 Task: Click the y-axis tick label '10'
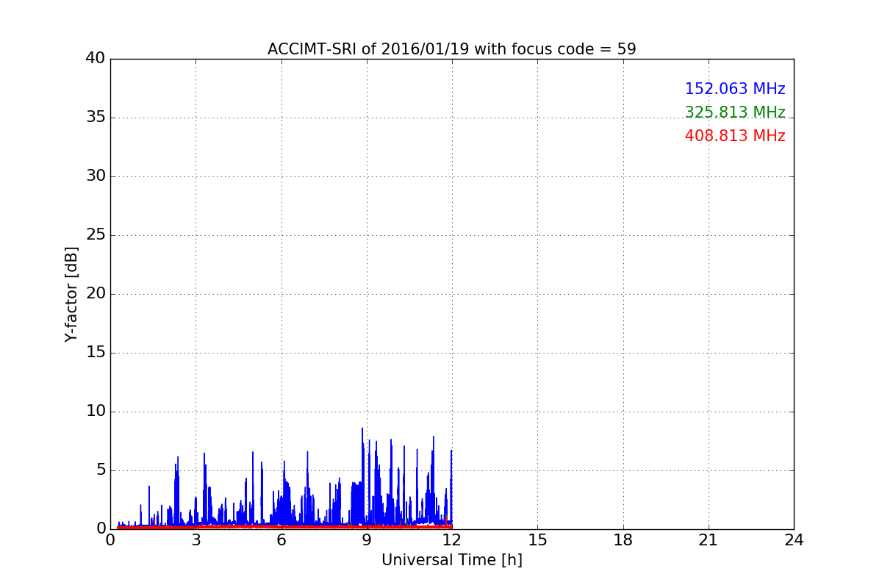click(x=96, y=412)
